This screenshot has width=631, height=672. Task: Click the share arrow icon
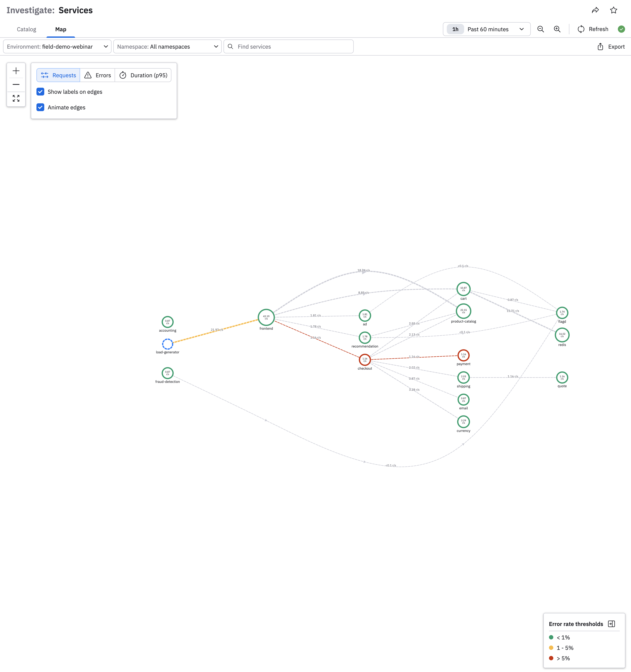(595, 10)
